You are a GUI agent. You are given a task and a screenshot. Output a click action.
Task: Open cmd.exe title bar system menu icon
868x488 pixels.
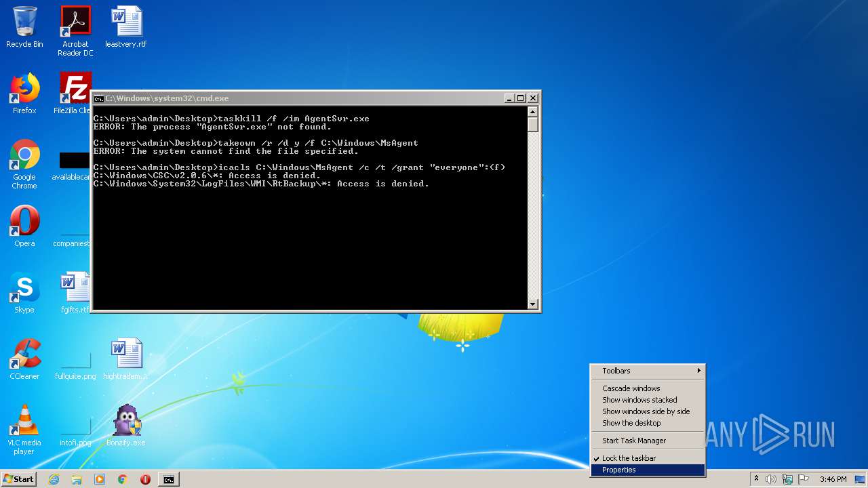pos(98,98)
